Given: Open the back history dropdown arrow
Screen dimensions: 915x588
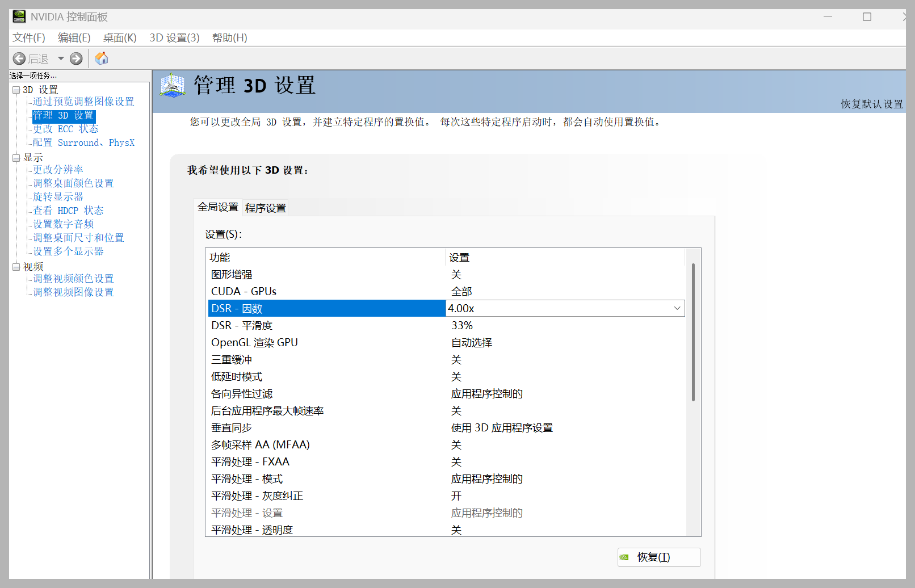Looking at the screenshot, I should click(x=61, y=58).
